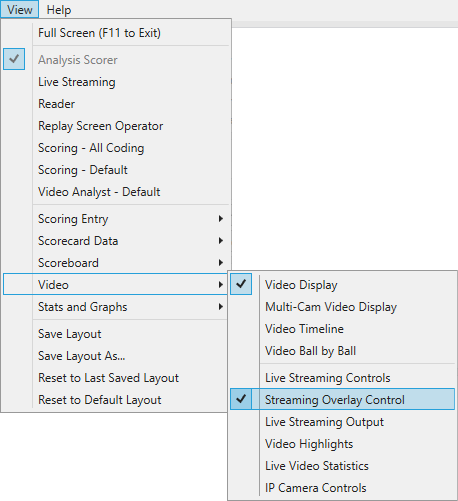Close the View menu in menu bar

[x=20, y=10]
